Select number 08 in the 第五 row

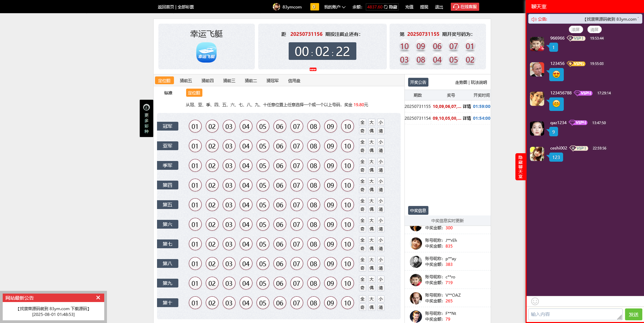(313, 205)
